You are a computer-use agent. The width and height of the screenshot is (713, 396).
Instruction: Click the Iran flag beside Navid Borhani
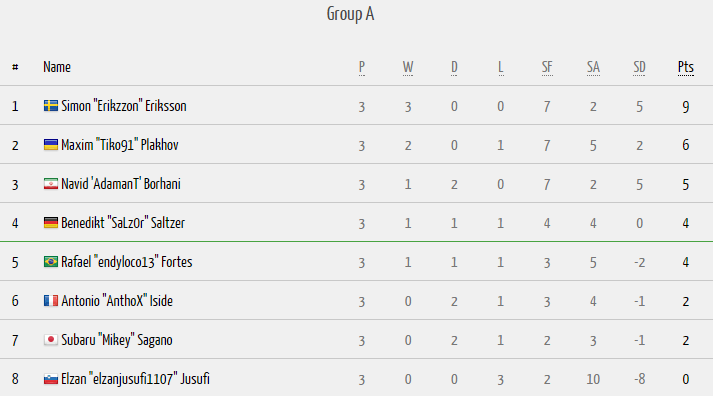click(50, 184)
